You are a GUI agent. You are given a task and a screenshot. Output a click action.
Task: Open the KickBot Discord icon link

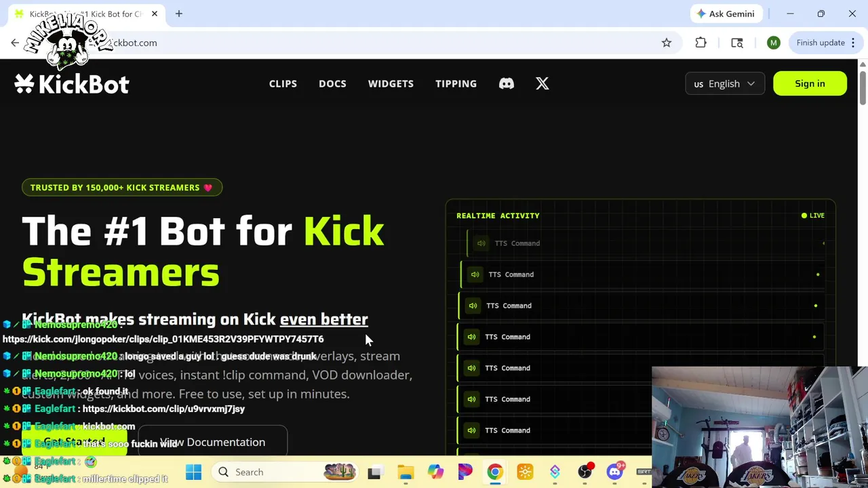[x=507, y=83]
